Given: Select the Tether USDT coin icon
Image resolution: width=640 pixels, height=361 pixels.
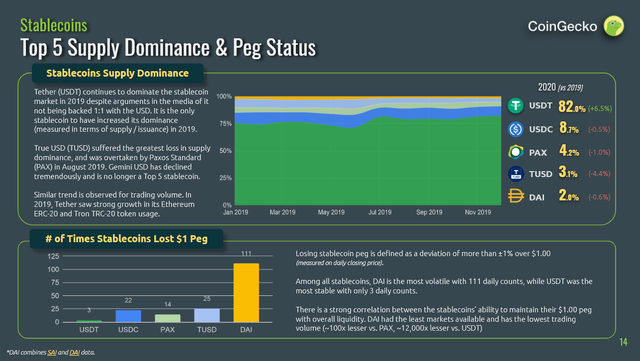Looking at the screenshot, I should [x=516, y=105].
